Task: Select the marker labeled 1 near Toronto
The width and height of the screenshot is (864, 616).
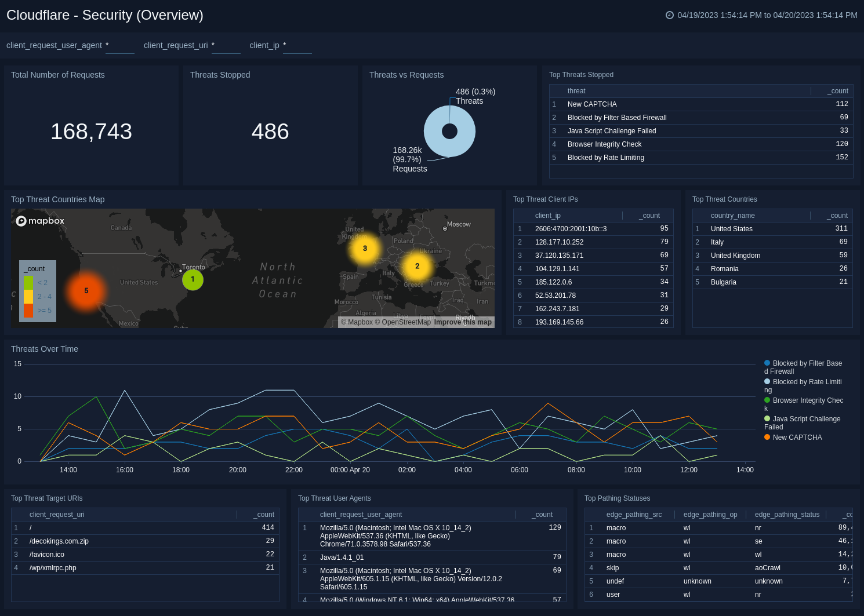Action: click(193, 279)
